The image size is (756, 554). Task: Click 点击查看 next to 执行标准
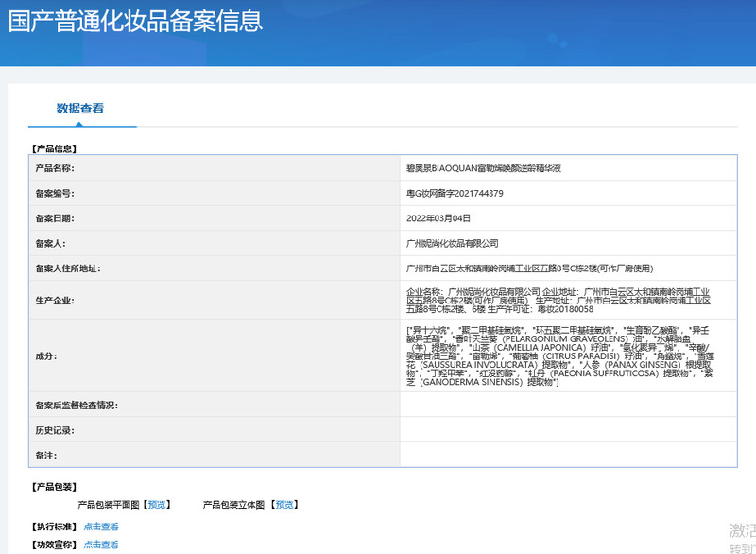tap(101, 527)
